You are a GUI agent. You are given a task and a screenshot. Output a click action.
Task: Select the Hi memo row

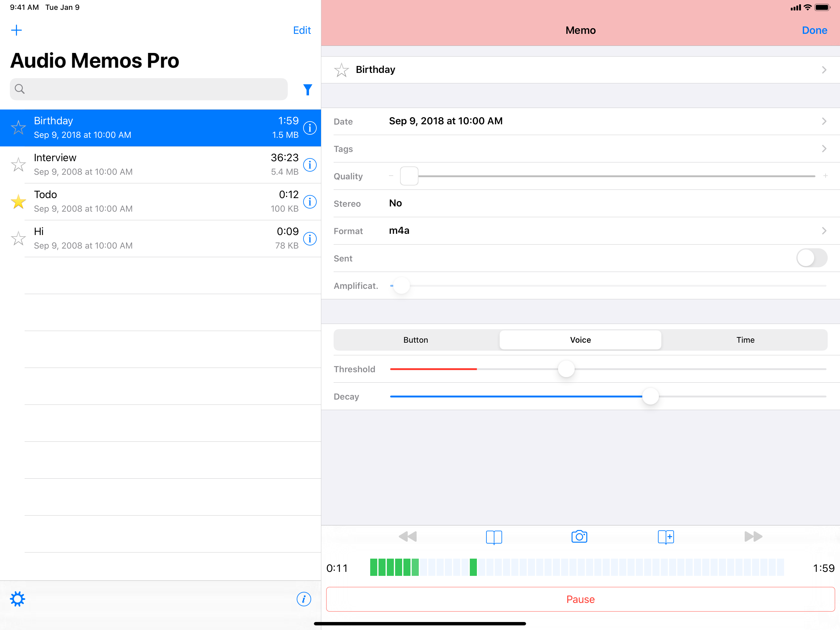[160, 239]
